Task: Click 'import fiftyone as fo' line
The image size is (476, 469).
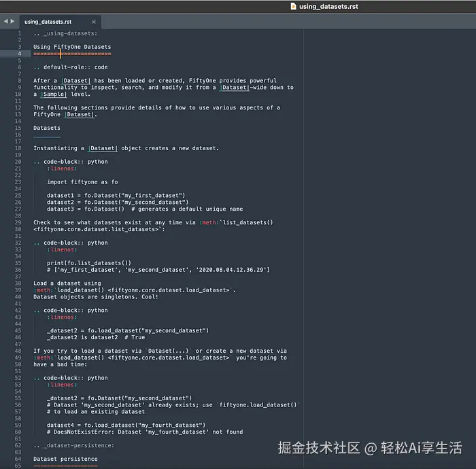Action: point(82,182)
